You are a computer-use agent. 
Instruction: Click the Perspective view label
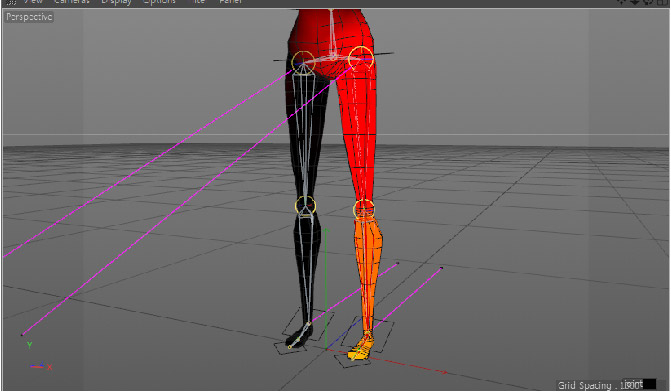point(29,17)
